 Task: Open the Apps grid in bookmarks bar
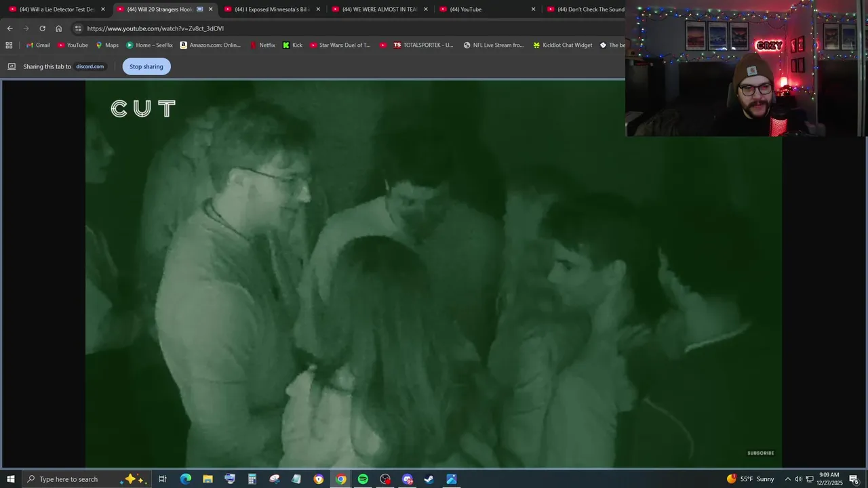coord(9,45)
